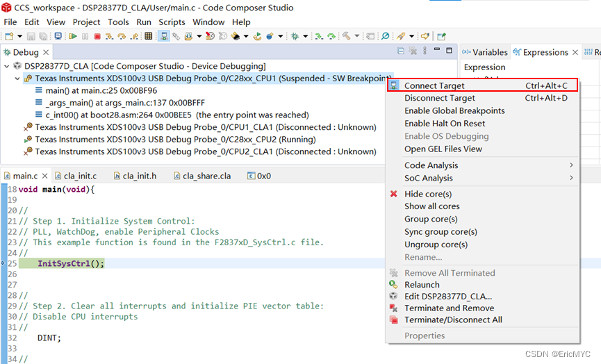Click the Step Over toolbar icon
This screenshot has height=364, width=601.
122,36
